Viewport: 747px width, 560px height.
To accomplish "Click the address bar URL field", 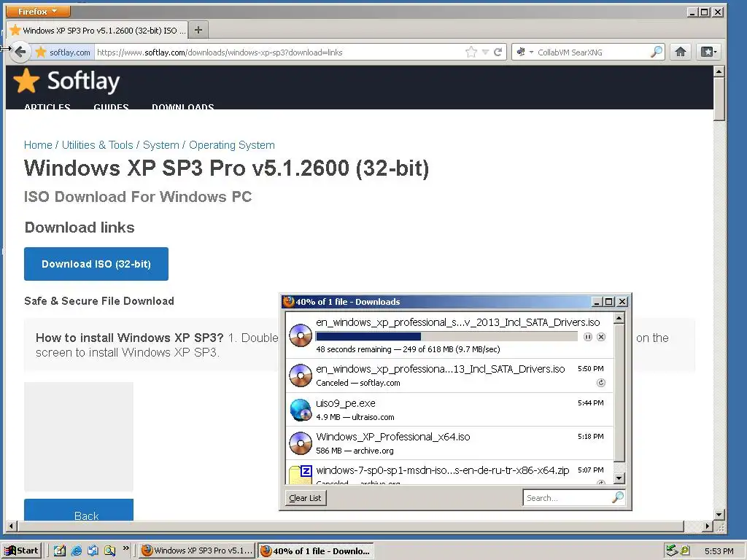I will pos(279,52).
